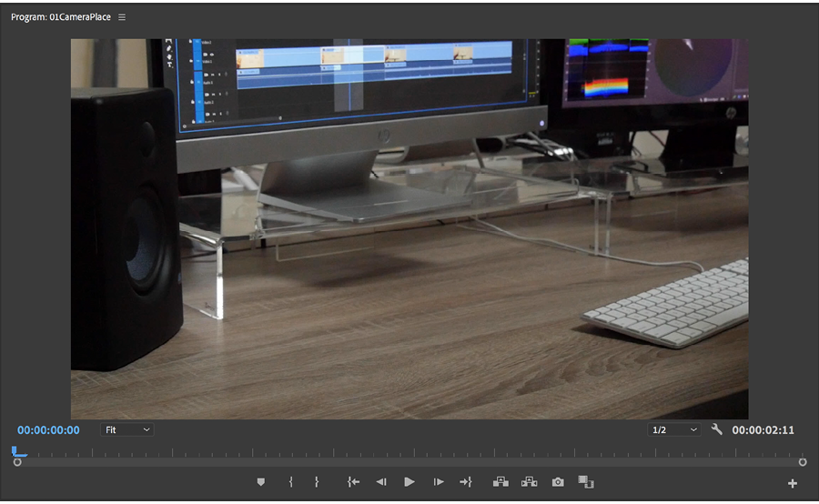Click the Mark In button
Image resolution: width=819 pixels, height=504 pixels.
pos(291,482)
